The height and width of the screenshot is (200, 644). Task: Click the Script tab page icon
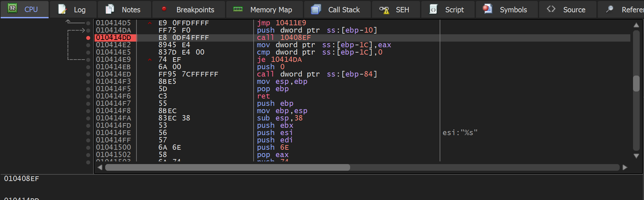[x=433, y=9]
